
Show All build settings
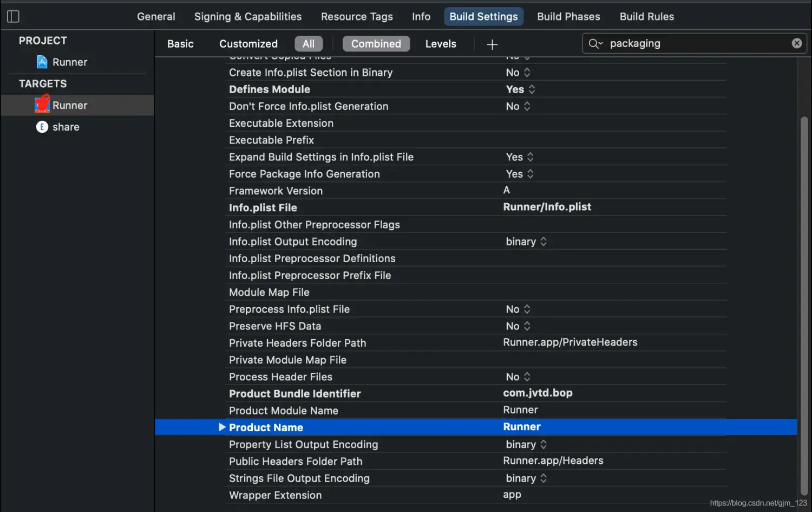click(x=309, y=44)
